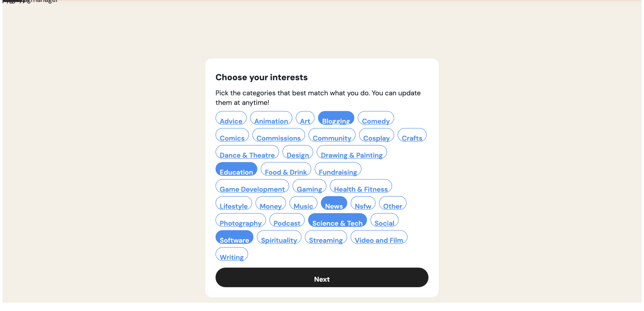
Task: Unselect the News interest tag
Action: tap(334, 203)
